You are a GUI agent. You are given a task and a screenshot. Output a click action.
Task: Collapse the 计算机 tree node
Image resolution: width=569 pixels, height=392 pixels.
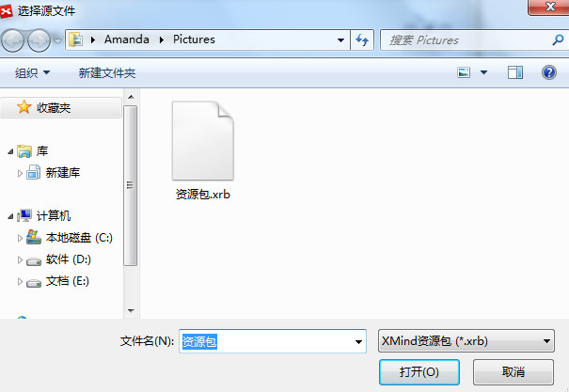coord(11,217)
